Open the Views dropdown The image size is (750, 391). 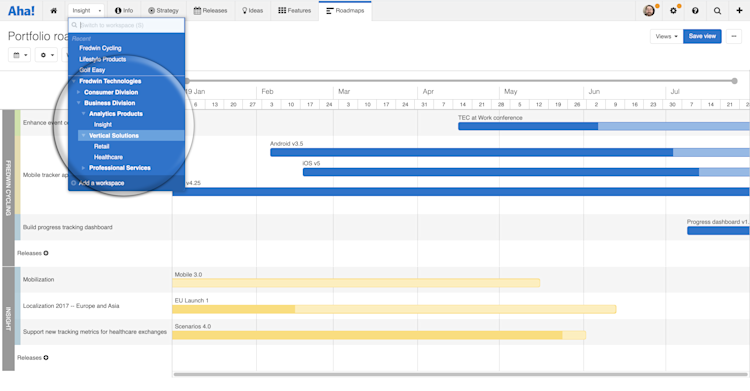[x=666, y=36]
